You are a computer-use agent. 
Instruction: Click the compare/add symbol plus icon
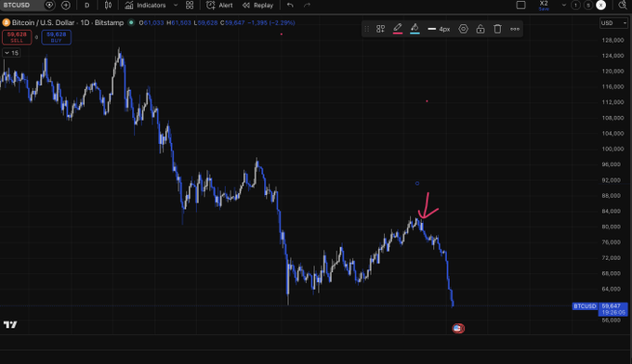pyautogui.click(x=66, y=6)
